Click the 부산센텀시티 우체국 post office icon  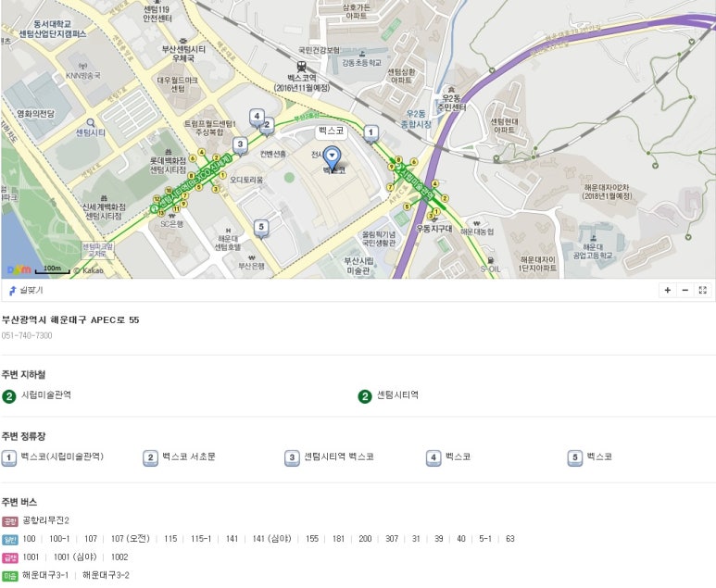[183, 41]
